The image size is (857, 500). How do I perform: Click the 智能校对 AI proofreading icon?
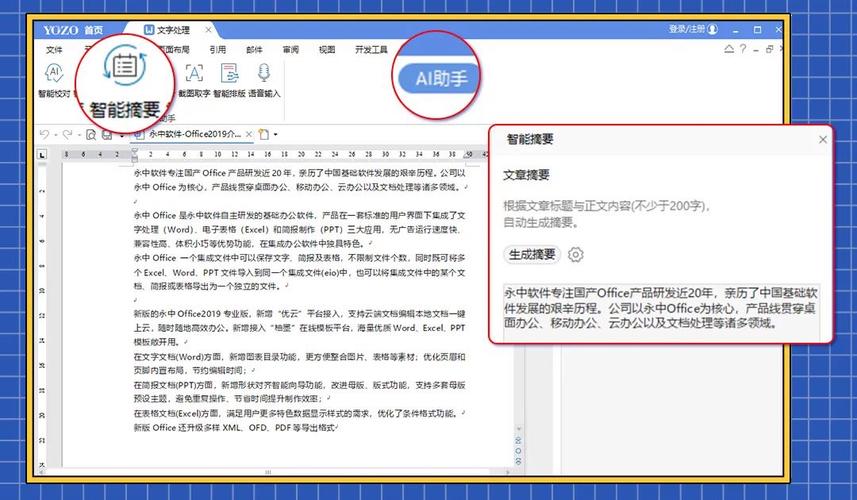click(x=54, y=73)
